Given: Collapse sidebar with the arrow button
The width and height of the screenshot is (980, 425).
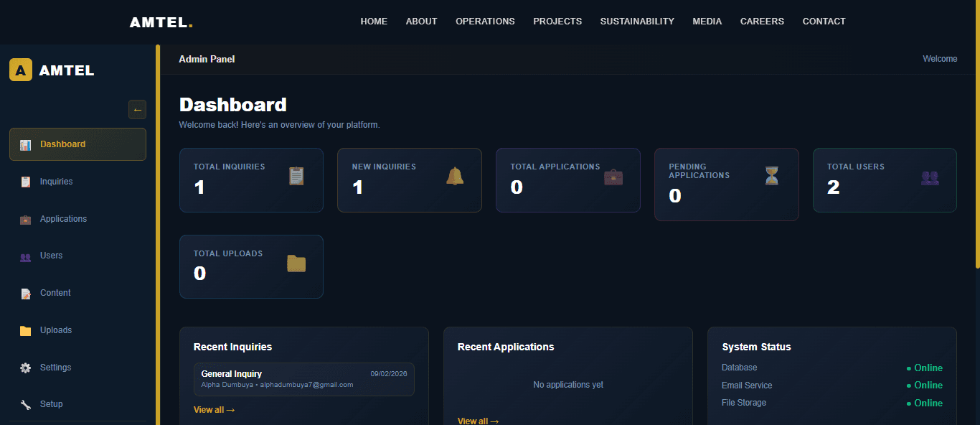Looking at the screenshot, I should (137, 110).
